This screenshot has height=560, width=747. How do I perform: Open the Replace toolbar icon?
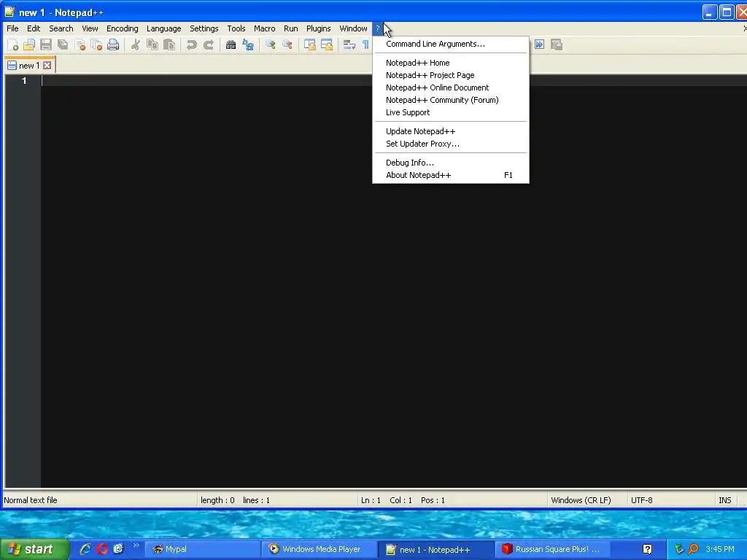(248, 44)
